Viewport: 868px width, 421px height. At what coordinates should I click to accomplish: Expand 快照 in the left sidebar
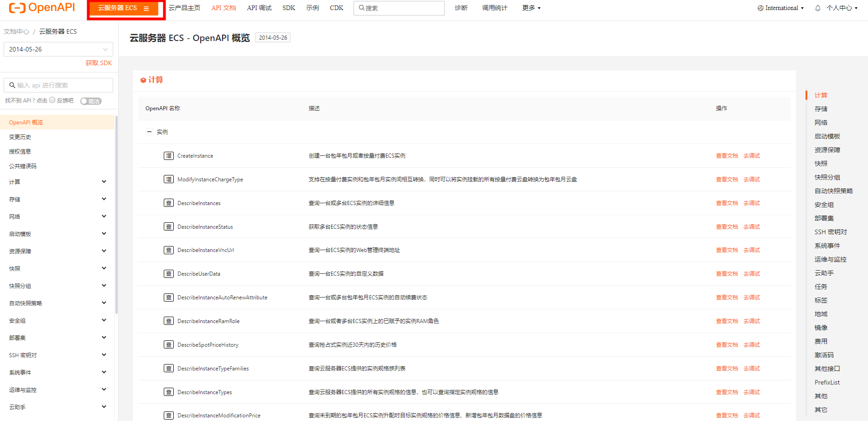pyautogui.click(x=104, y=268)
